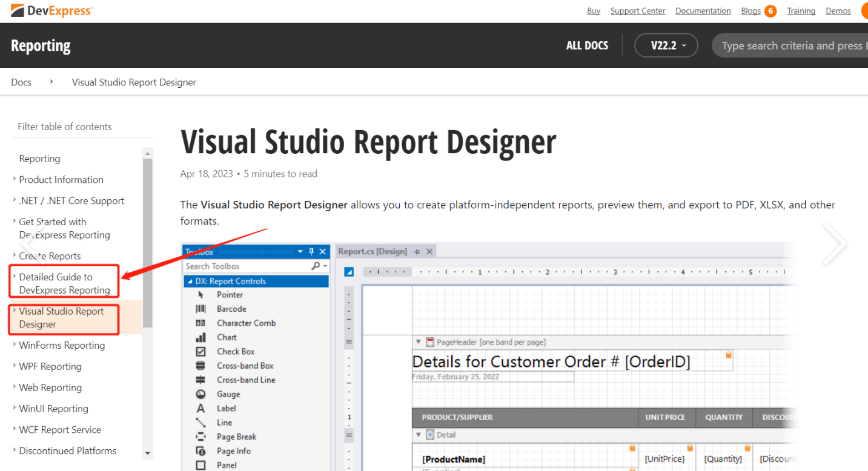
Task: Expand the Product Information tree item
Action: (x=15, y=179)
